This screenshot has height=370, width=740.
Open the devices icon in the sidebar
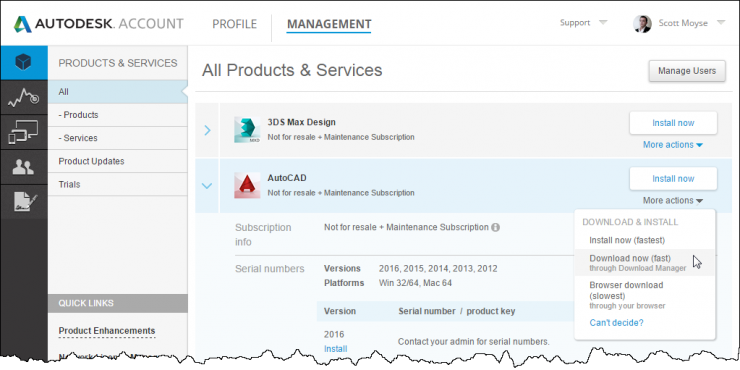click(x=24, y=132)
